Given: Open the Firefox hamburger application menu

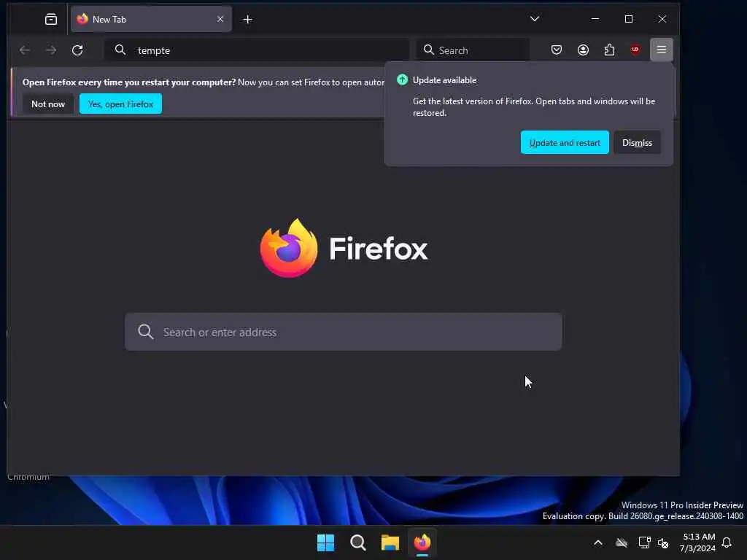Looking at the screenshot, I should (x=662, y=50).
